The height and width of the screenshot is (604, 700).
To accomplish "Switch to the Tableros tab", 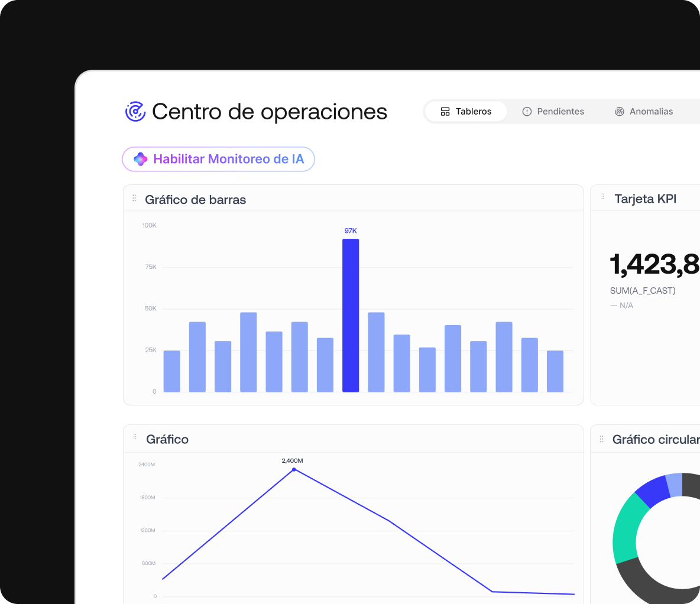I will [x=466, y=112].
